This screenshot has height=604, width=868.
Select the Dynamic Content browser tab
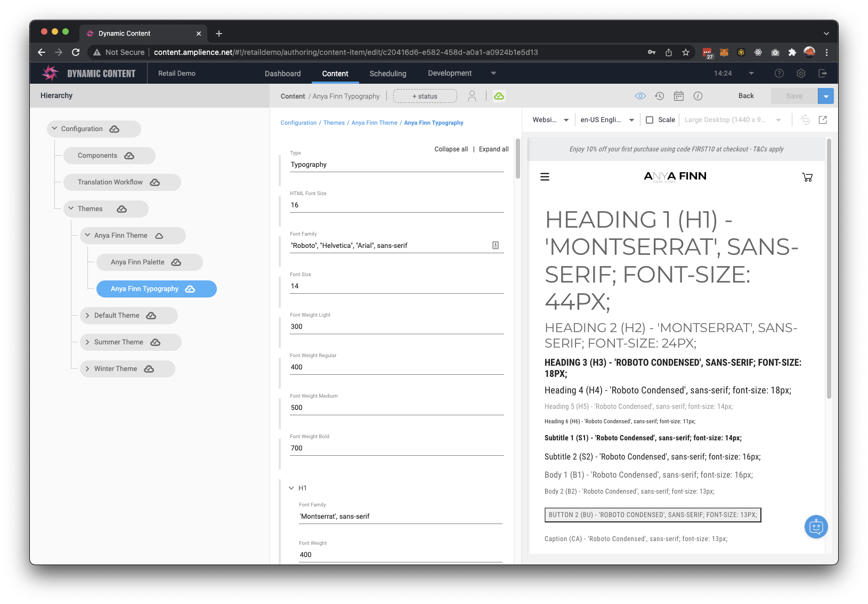click(x=144, y=33)
